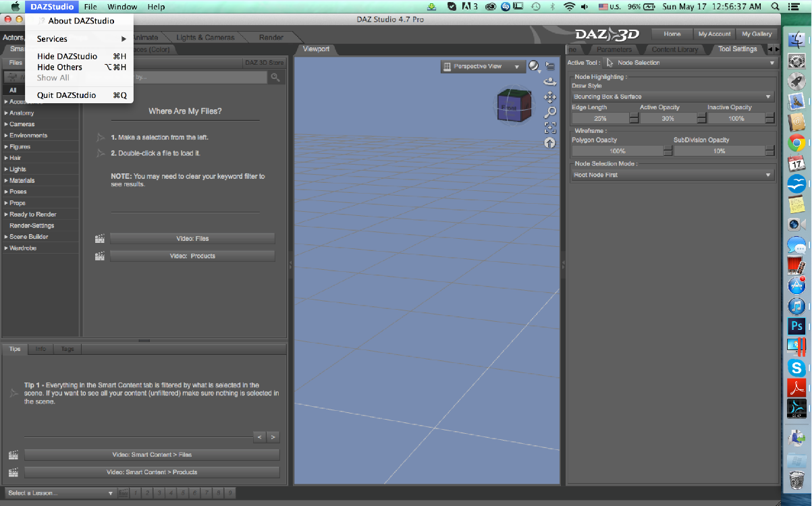The image size is (812, 506).
Task: Click the view cube Front face
Action: [x=510, y=108]
